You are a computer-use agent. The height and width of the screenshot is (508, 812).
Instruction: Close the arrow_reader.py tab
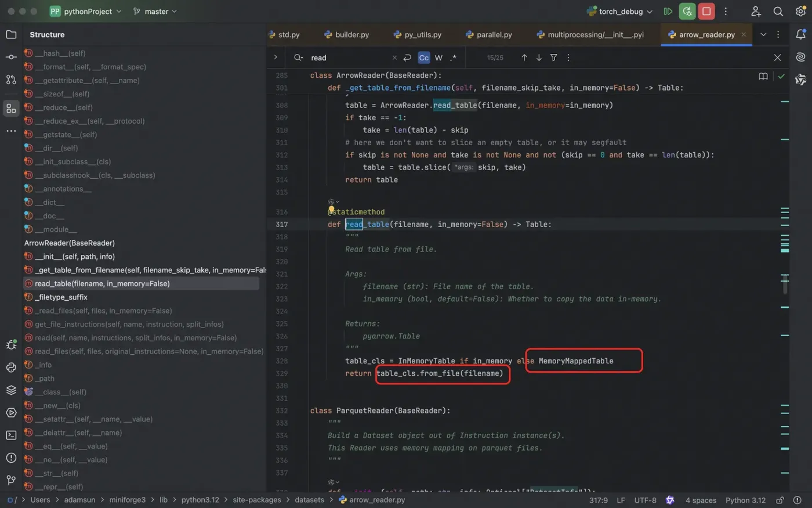pos(744,35)
